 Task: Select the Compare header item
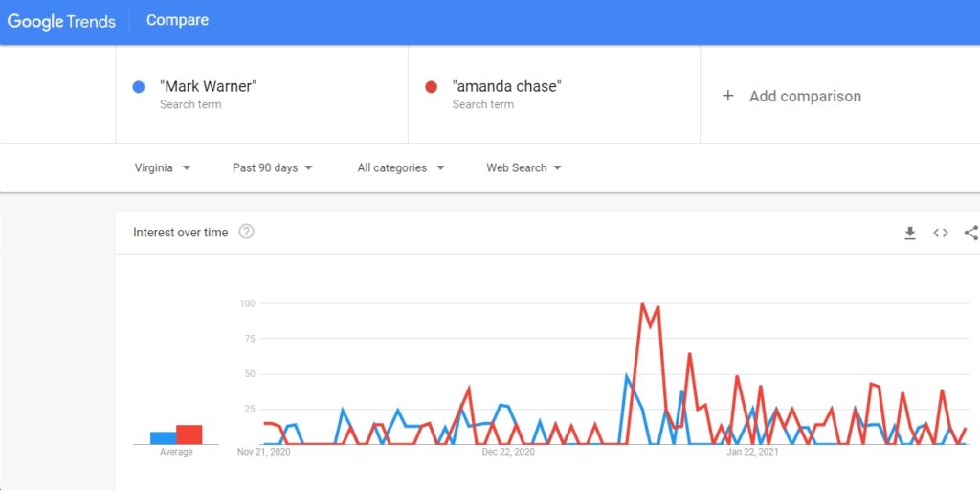(177, 21)
